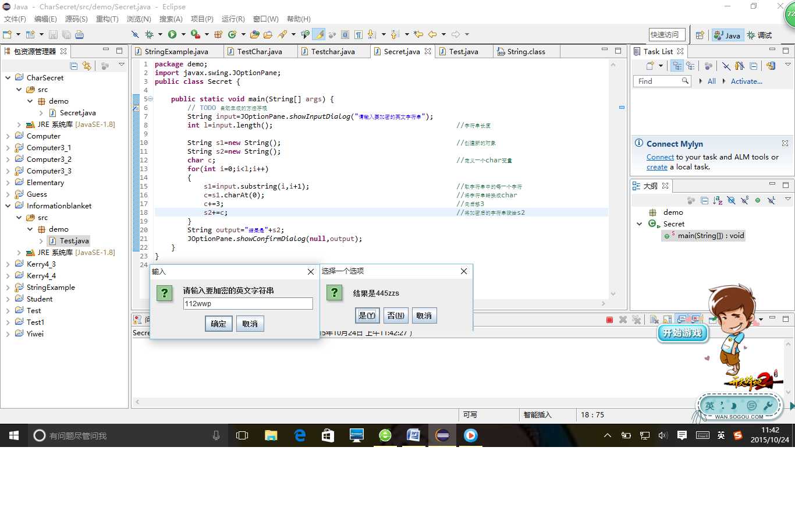The width and height of the screenshot is (795, 532).
Task: Select main(String[]) : void in outline
Action: click(x=704, y=236)
